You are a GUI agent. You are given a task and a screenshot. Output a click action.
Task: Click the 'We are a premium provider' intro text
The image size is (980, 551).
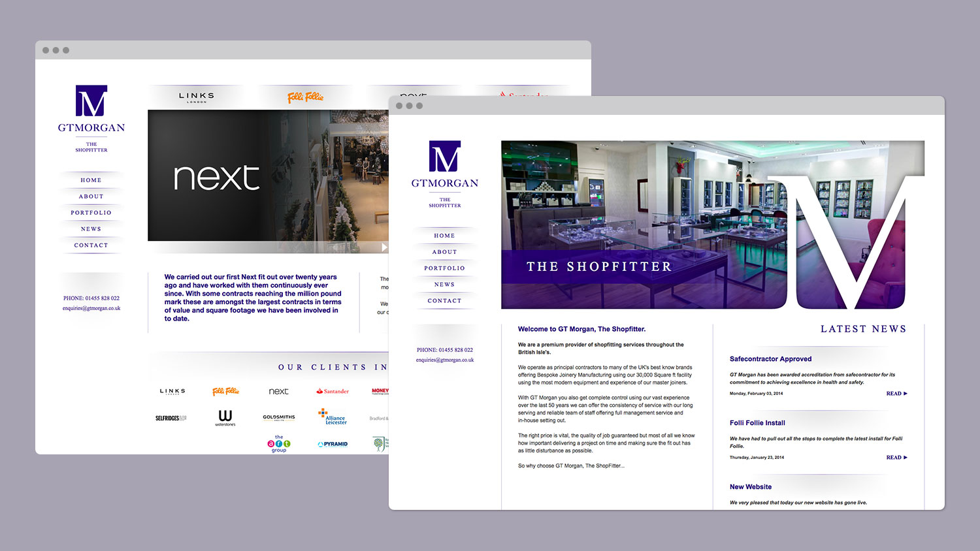tap(601, 348)
